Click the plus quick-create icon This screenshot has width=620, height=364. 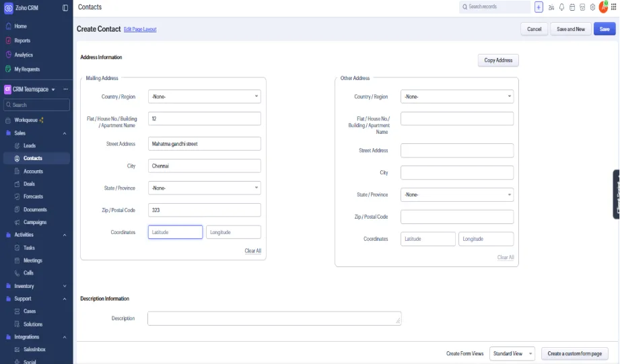[x=539, y=7]
